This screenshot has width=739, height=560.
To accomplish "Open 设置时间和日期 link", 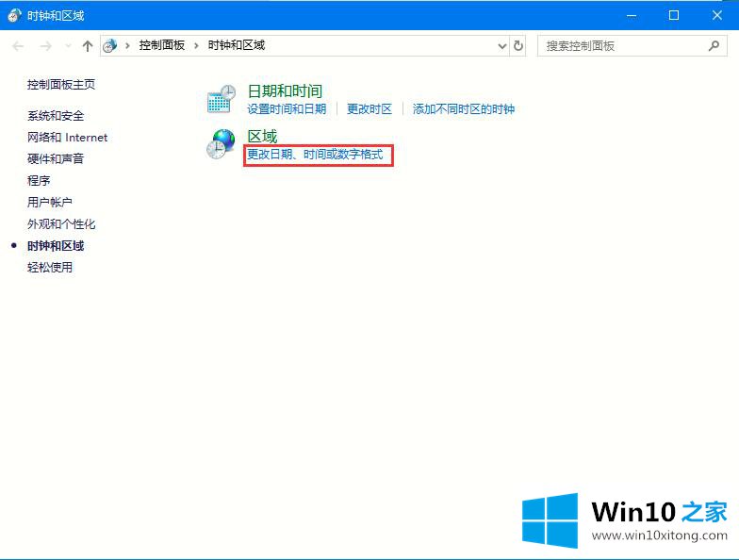I will (x=287, y=109).
